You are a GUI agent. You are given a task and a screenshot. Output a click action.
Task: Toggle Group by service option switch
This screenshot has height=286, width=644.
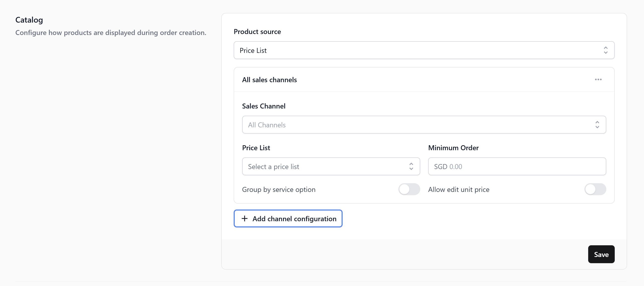(x=409, y=189)
